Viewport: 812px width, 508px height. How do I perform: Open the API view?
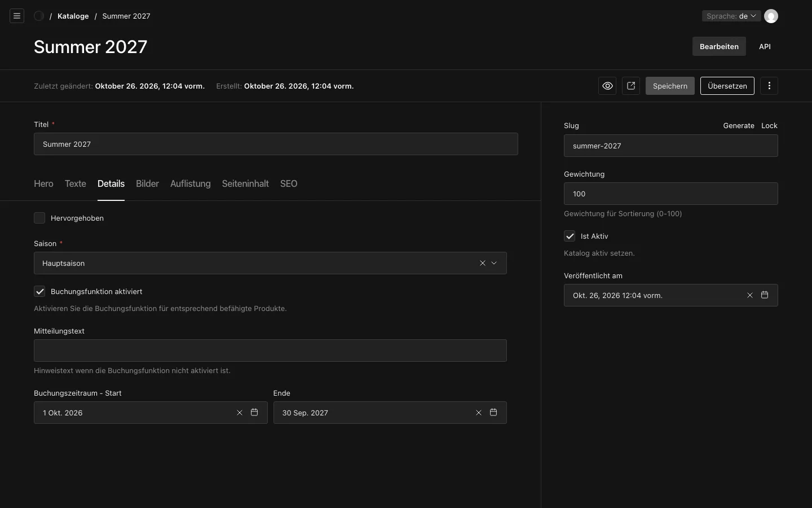click(x=765, y=46)
